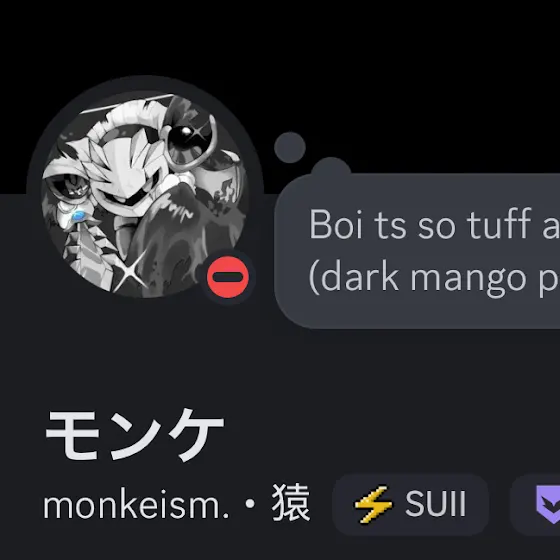This screenshot has width=560, height=560.
Task: Select the SUII server tag badge
Action: click(410, 504)
